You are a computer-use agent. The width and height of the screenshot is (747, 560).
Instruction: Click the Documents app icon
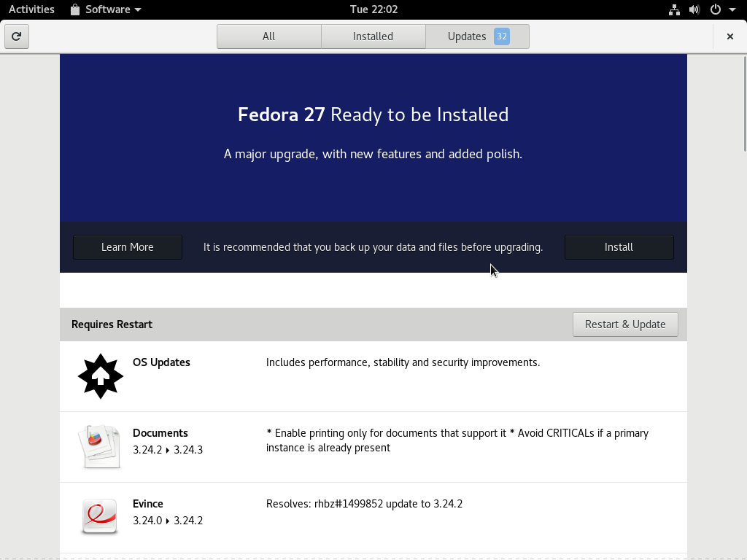(x=99, y=447)
